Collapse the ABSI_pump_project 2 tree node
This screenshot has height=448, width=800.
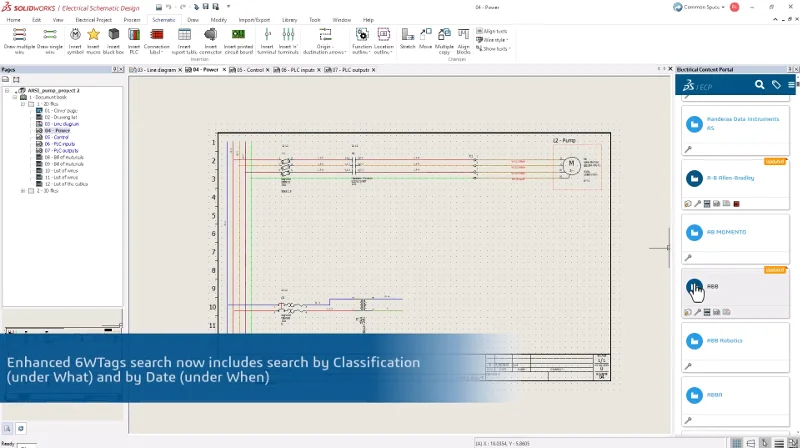[6, 90]
